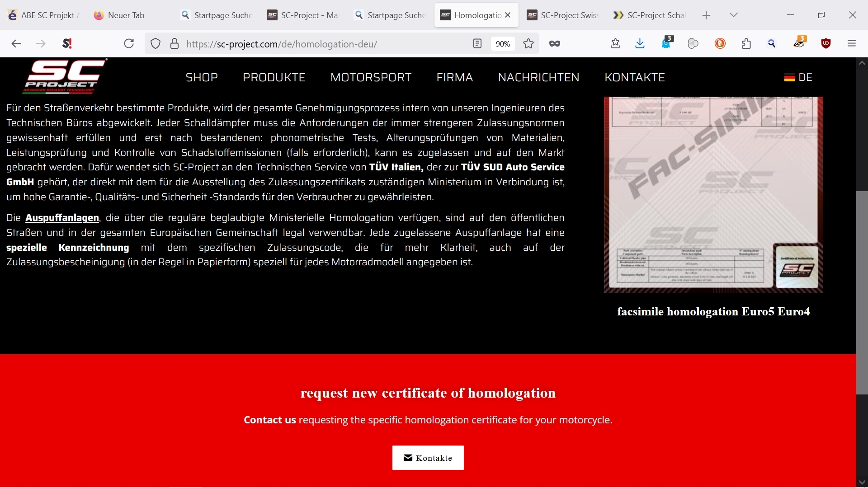868x488 pixels.
Task: Reload the current page
Action: 129,44
